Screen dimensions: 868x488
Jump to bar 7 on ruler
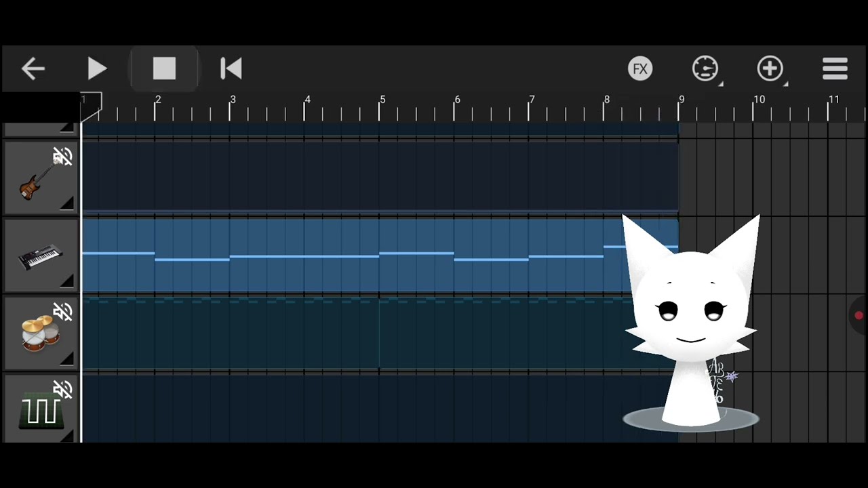pos(532,100)
